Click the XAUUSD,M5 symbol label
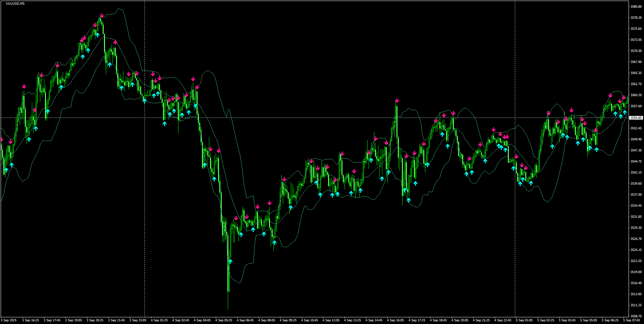 [x=15, y=3]
